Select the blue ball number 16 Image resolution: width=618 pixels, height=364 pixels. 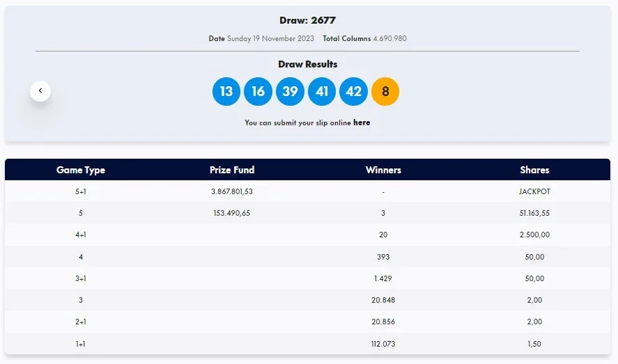[x=258, y=92]
